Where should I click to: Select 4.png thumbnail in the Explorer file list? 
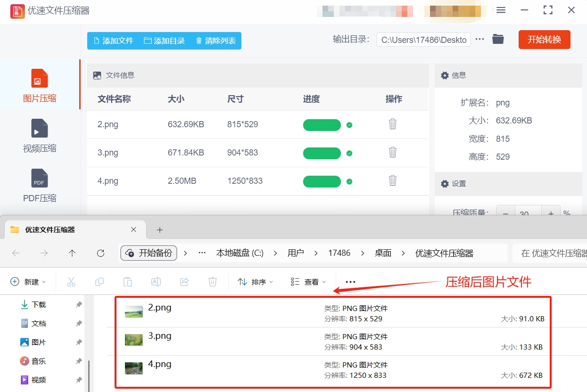[134, 368]
